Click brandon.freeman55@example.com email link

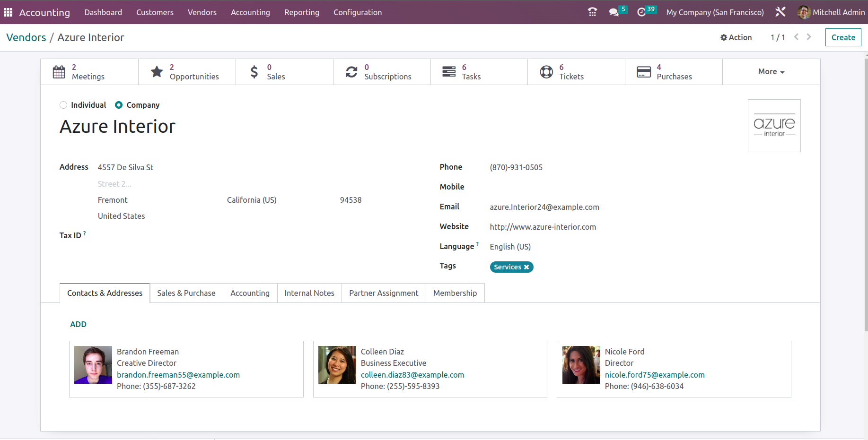tap(178, 375)
